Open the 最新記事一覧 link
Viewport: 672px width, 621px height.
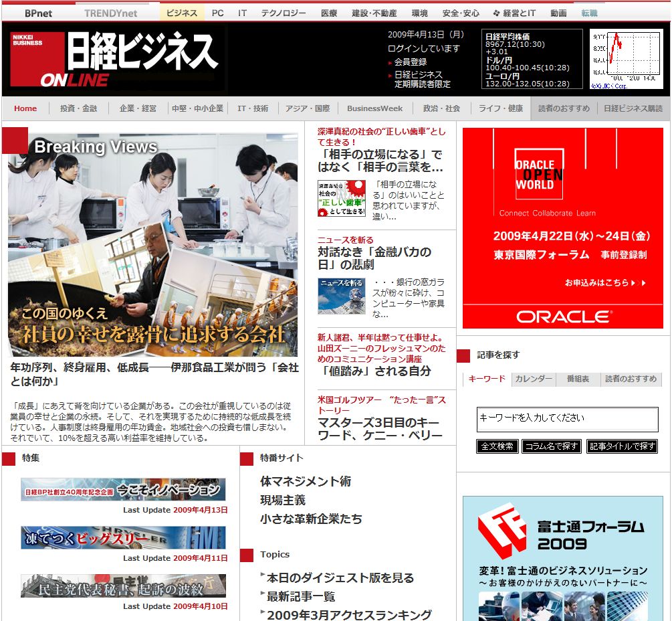pyautogui.click(x=301, y=596)
